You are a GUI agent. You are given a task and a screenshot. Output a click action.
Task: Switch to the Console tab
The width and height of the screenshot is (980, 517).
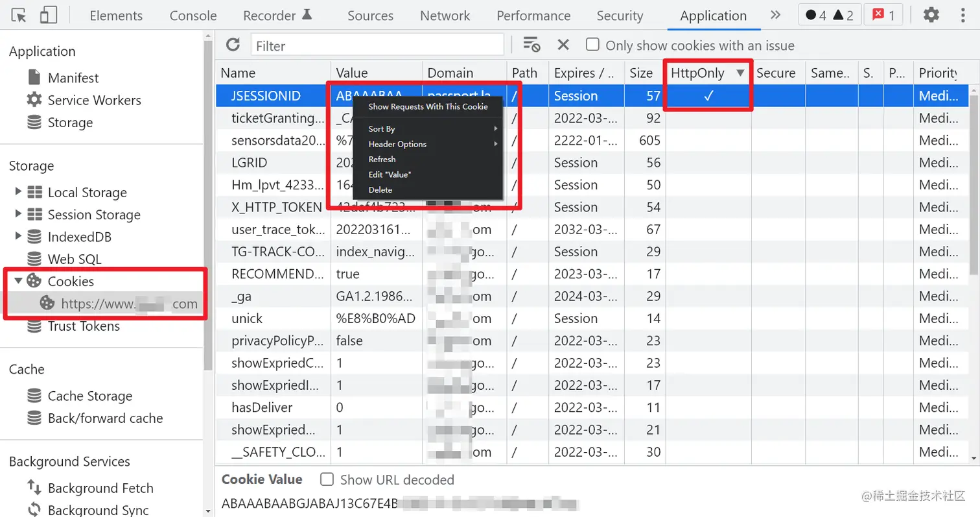[193, 16]
